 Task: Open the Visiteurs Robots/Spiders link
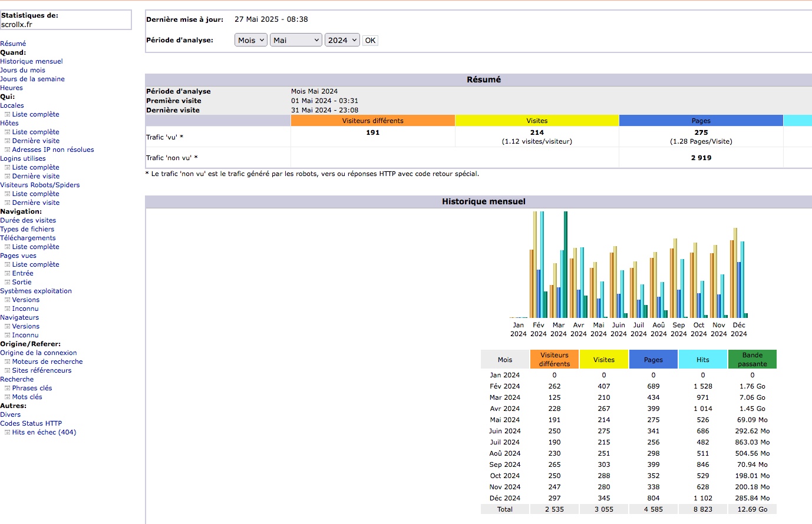(x=39, y=185)
